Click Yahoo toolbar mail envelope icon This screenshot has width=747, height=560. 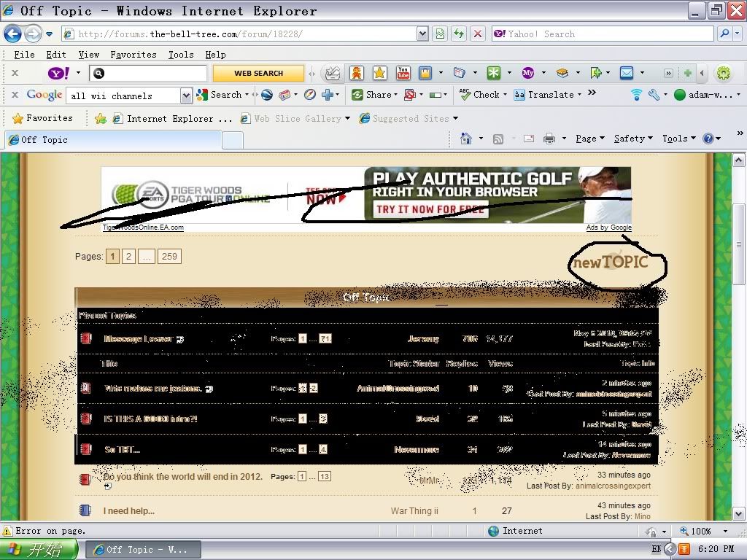coord(626,73)
